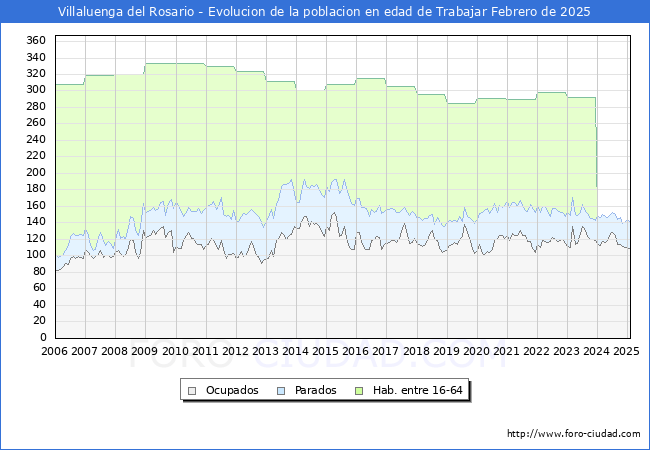This screenshot has width=650, height=450.
Task: Click the 120 y-axis value
Action: pyautogui.click(x=36, y=238)
